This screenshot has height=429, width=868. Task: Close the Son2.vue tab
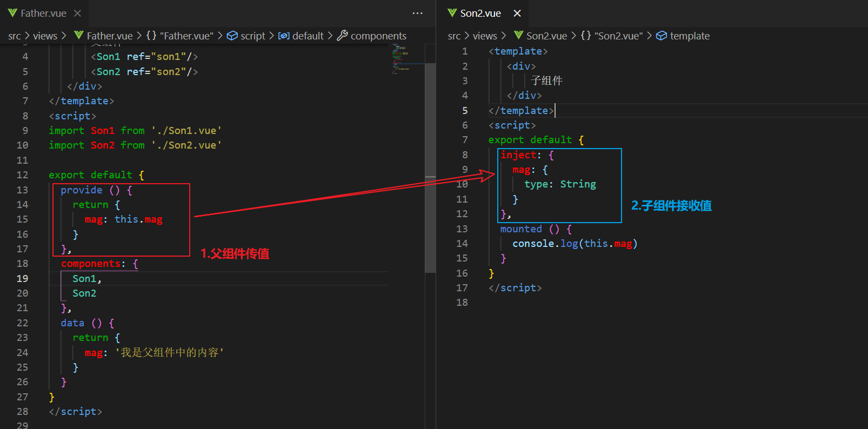click(517, 13)
